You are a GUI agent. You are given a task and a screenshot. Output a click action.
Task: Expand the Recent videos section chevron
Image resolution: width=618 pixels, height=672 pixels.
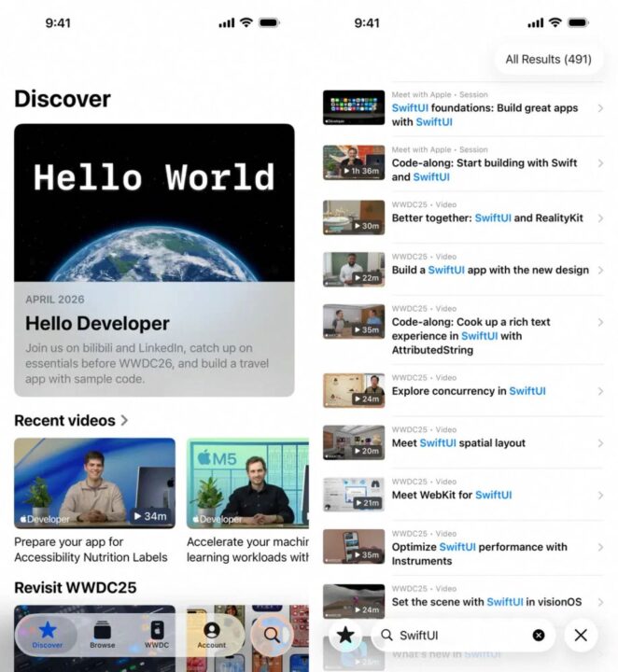[x=124, y=420]
